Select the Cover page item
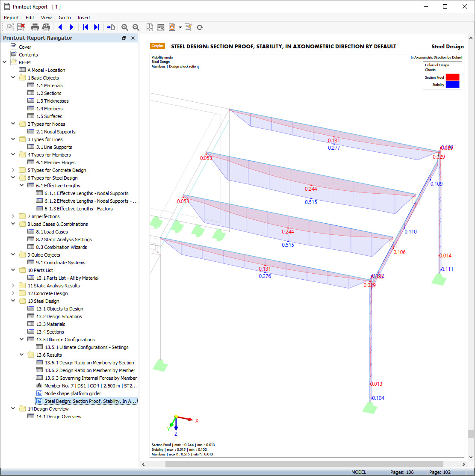 (25, 47)
